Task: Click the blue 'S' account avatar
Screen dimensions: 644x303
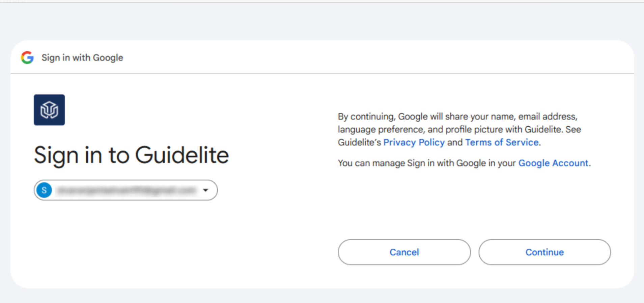Action: tap(44, 190)
